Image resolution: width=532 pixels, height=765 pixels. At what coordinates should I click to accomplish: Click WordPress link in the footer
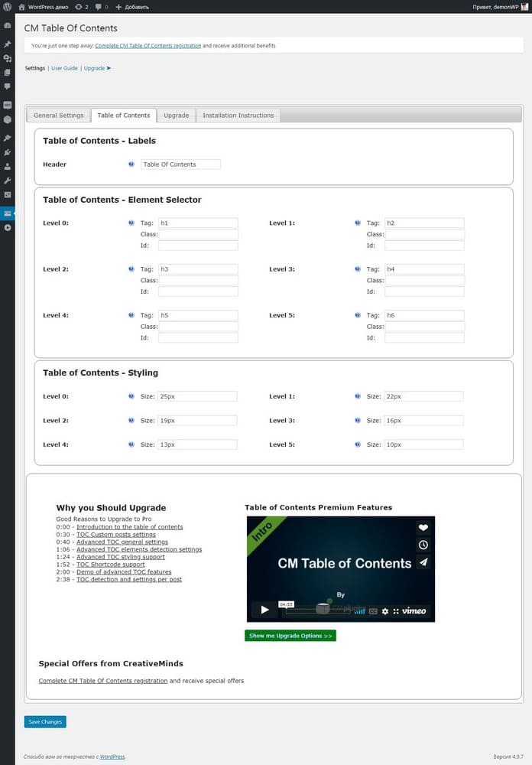click(112, 757)
